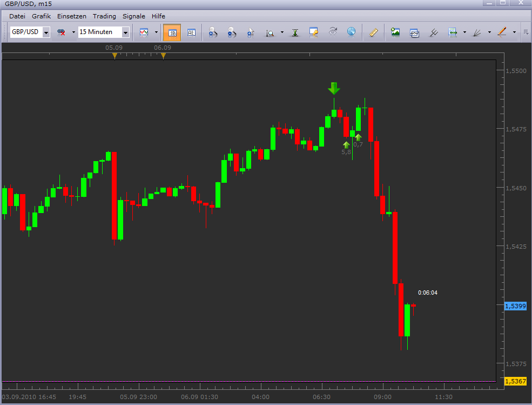This screenshot has height=405, width=532.
Task: Expand the chart type dropdown arrow
Action: (156, 32)
